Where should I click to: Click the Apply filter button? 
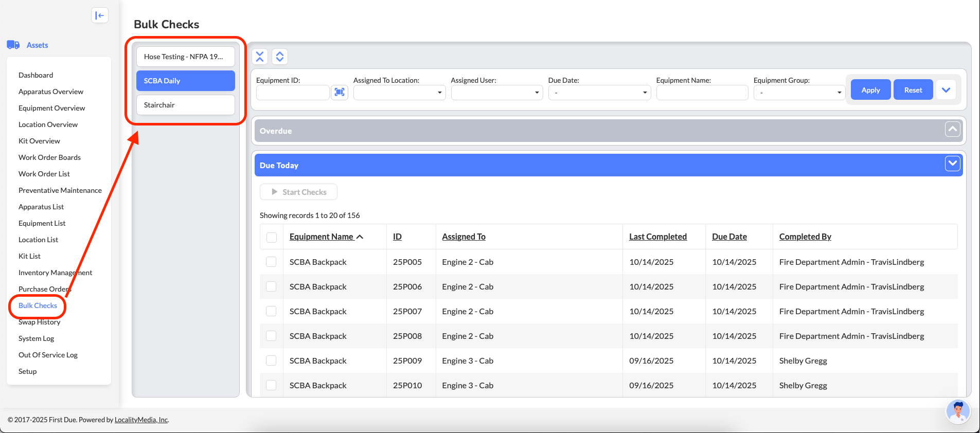[x=870, y=90]
